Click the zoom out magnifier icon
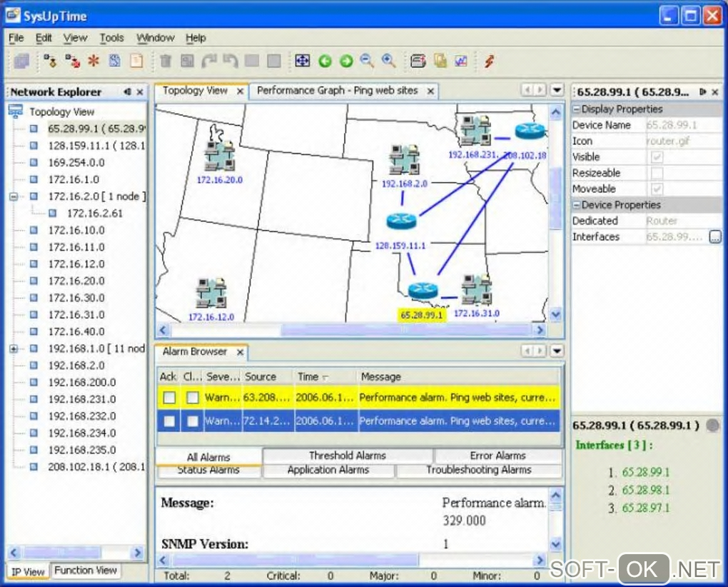The height and width of the screenshot is (587, 728). click(368, 61)
